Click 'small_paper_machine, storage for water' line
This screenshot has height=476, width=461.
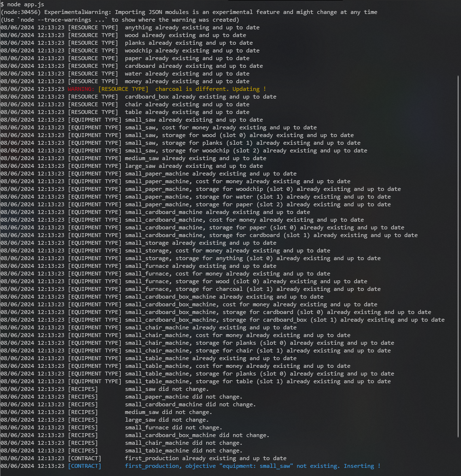[x=196, y=197]
